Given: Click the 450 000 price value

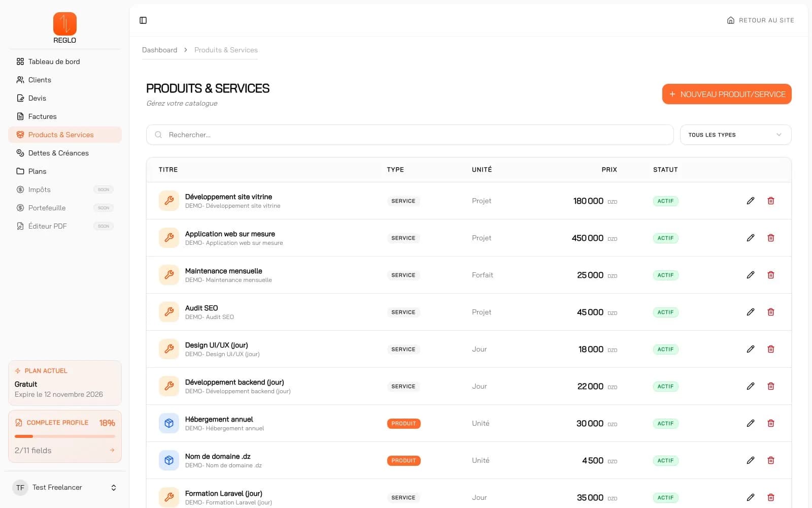Looking at the screenshot, I should 588,238.
